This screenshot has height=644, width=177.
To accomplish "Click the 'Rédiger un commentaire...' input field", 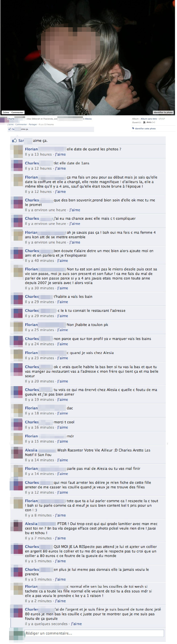I will click(94, 633).
